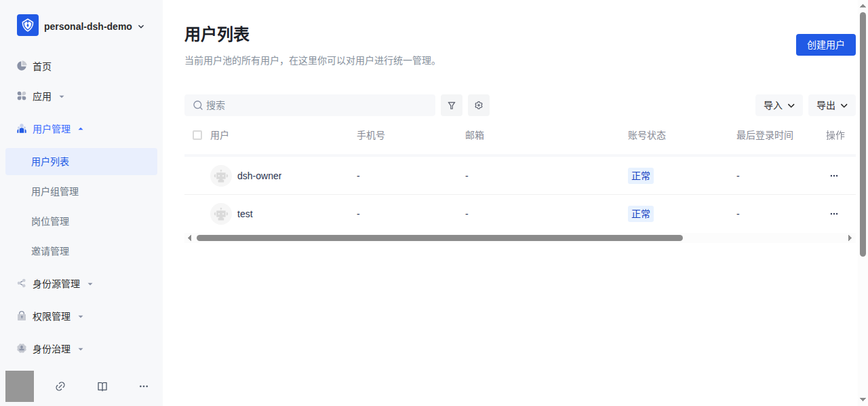Open the filter funnel icon
The image size is (868, 406).
tap(452, 105)
